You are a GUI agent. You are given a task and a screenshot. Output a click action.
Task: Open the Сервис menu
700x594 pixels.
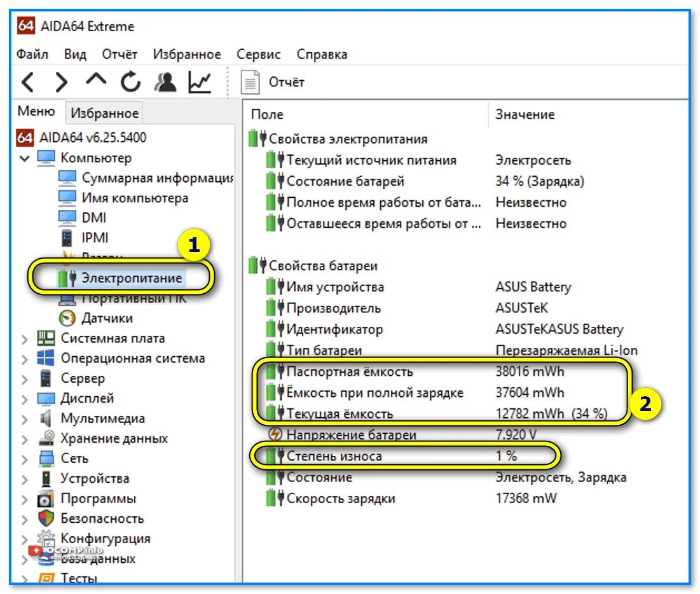259,55
